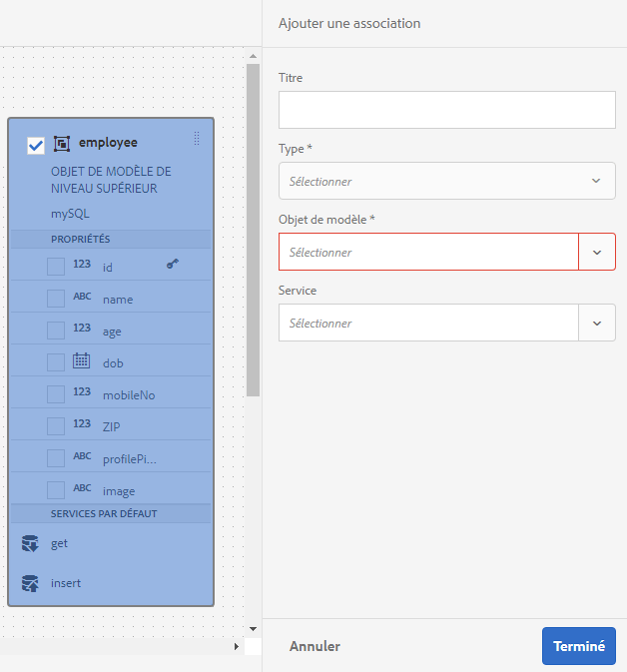Check the ZIP property checkbox
The width and height of the screenshot is (627, 672).
tap(56, 426)
